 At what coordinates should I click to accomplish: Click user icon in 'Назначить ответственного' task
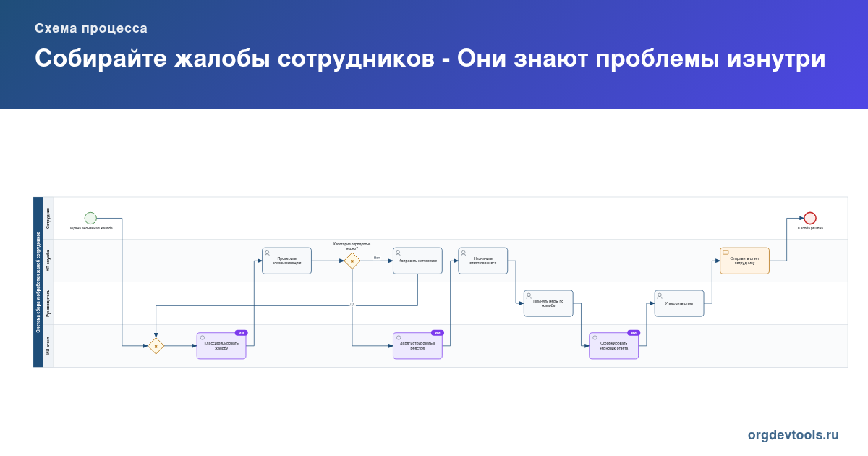[464, 253]
